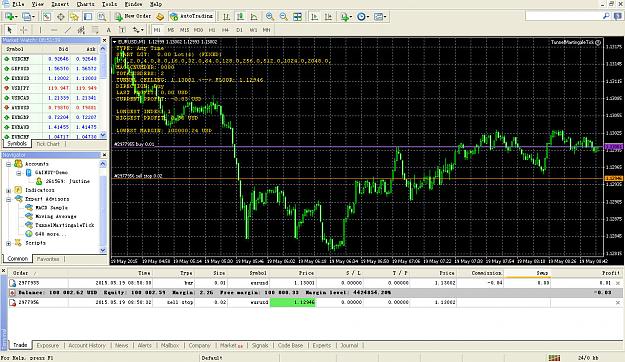Screen dimensions: 625x362
Task: Select the Text Label 'T' tool
Action: (x=122, y=30)
